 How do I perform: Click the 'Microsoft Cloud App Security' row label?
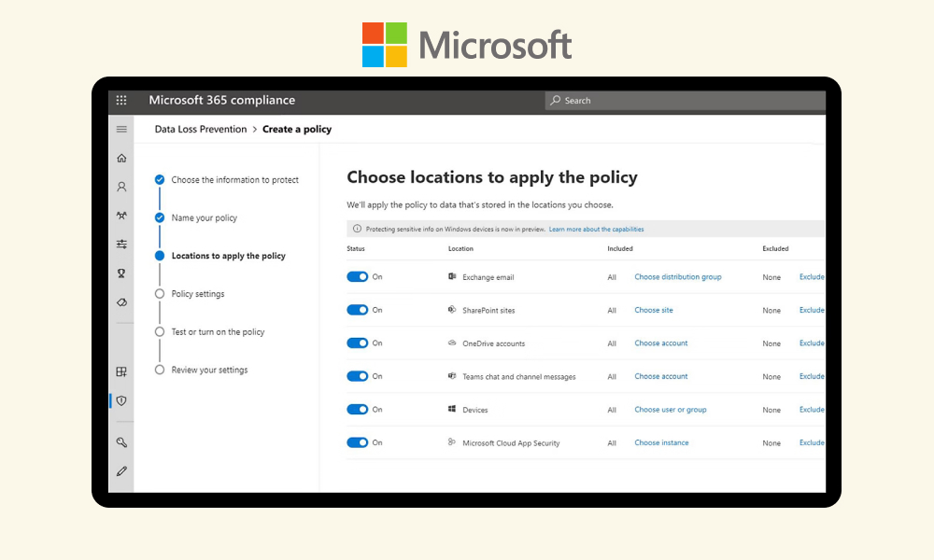(x=511, y=443)
